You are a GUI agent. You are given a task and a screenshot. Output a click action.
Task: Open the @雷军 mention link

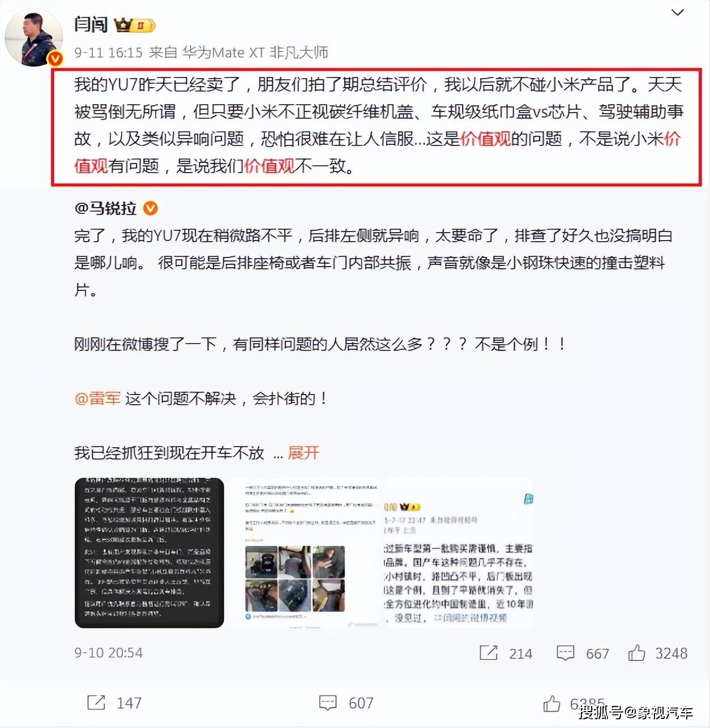[x=97, y=399]
